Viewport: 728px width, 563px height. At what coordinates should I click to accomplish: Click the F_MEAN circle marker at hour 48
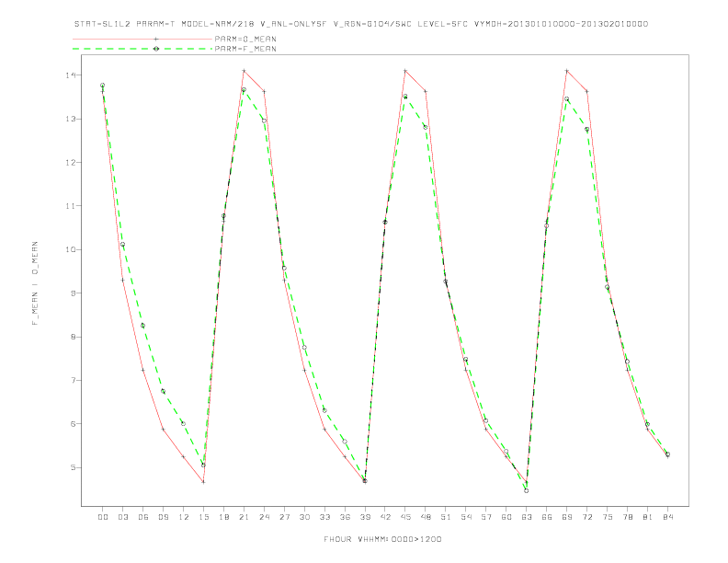(426, 127)
